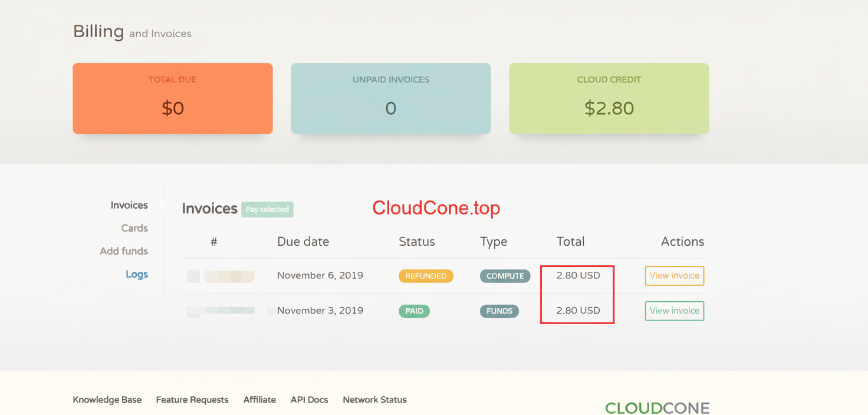Open the API Docs

pos(309,400)
